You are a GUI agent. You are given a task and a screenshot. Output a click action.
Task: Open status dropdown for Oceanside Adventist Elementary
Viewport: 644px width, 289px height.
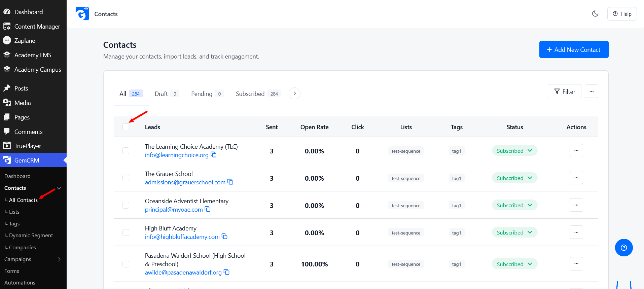pos(514,205)
